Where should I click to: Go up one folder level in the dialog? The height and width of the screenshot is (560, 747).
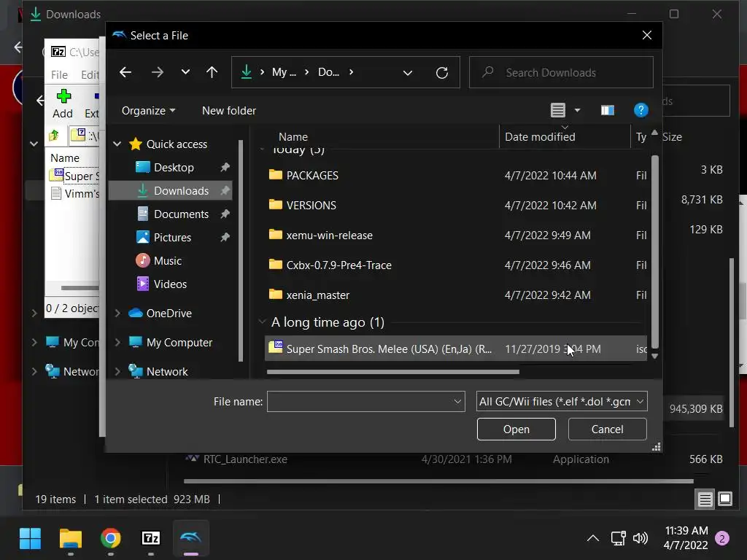click(x=212, y=72)
